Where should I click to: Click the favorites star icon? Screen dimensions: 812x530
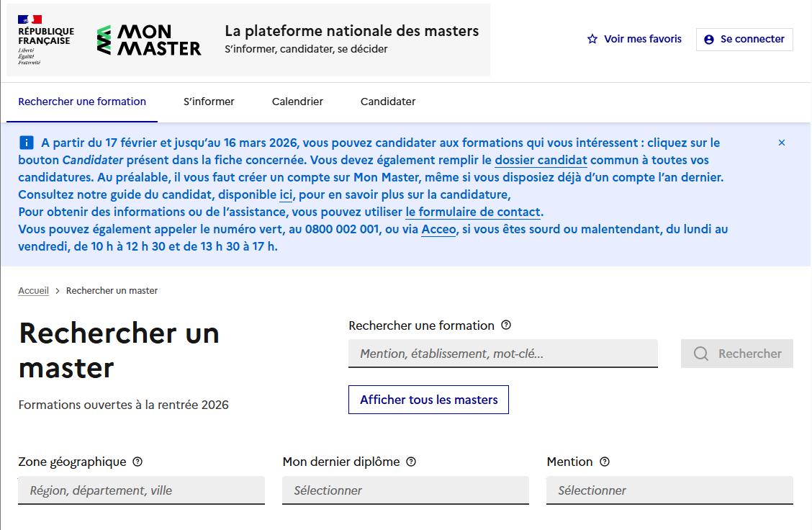[x=592, y=39]
